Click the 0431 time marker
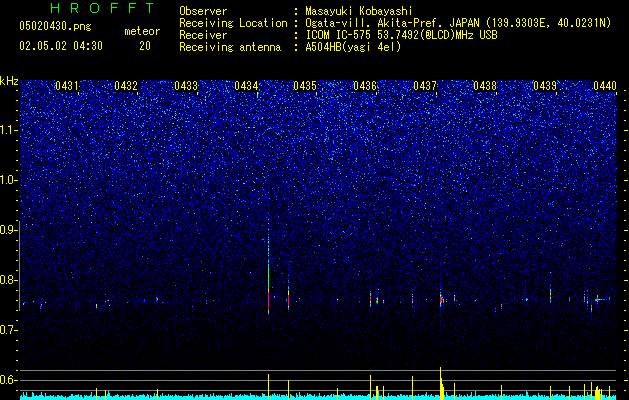Viewport: 629px width, 400px height. point(67,86)
